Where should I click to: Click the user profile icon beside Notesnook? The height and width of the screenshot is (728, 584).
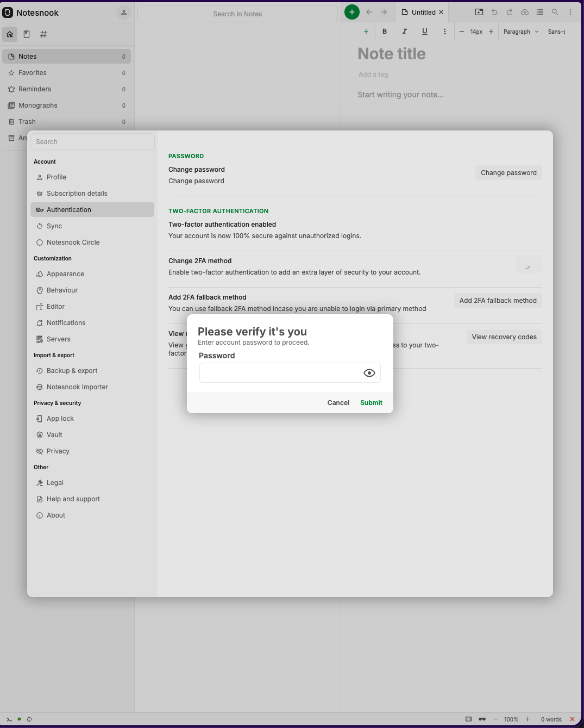124,13
